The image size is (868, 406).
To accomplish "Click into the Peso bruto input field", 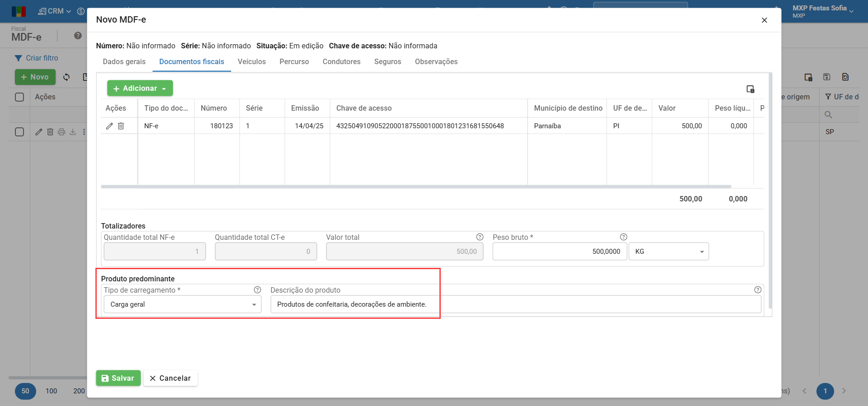I will tap(560, 252).
